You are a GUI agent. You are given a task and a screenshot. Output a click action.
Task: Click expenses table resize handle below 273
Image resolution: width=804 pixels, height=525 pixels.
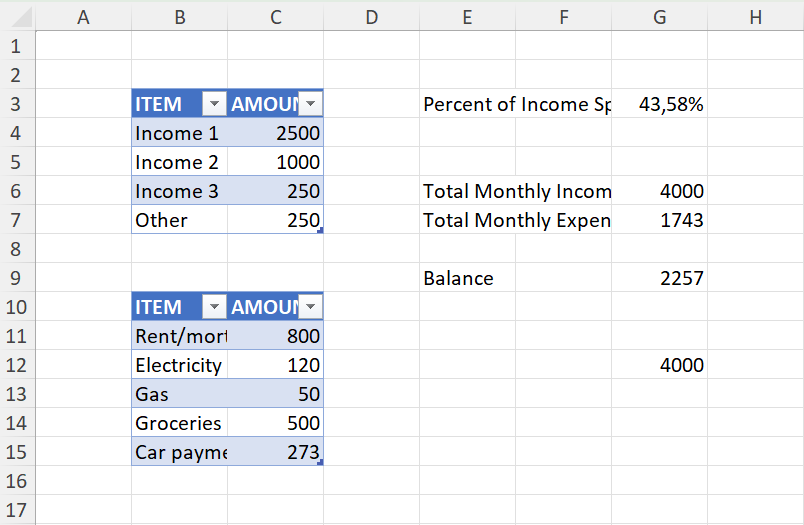[x=320, y=462]
